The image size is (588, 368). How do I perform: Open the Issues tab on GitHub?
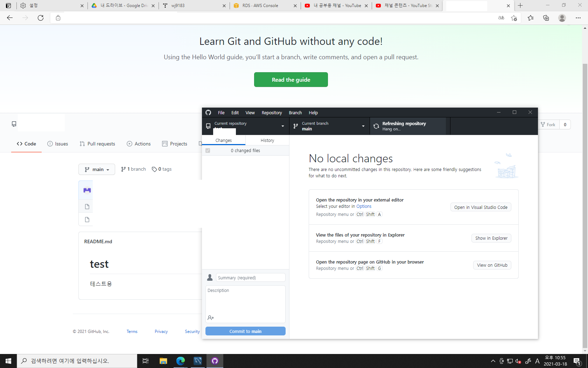click(58, 144)
